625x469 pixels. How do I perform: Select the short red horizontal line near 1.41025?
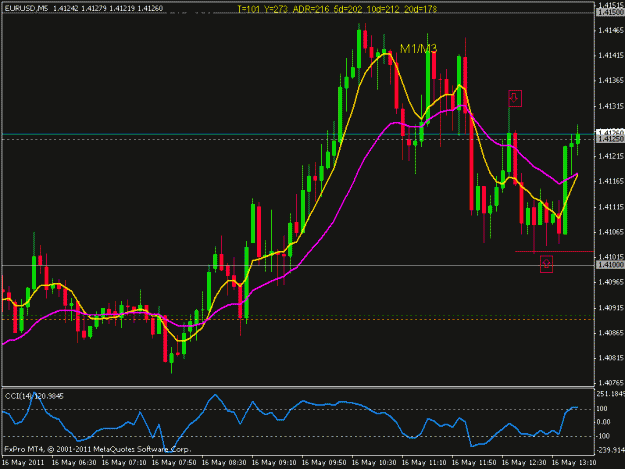554,251
